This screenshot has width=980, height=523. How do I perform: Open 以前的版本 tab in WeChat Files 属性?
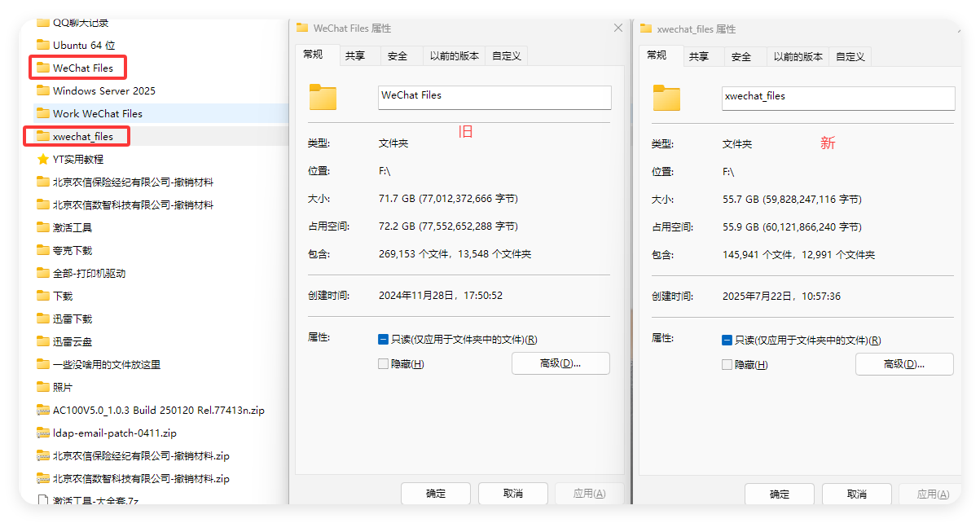(455, 56)
